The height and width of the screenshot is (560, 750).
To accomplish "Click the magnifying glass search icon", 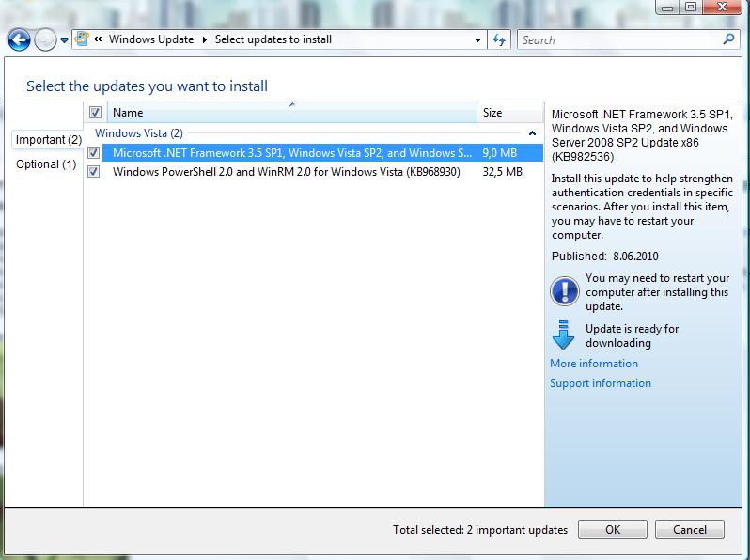I will tap(728, 39).
